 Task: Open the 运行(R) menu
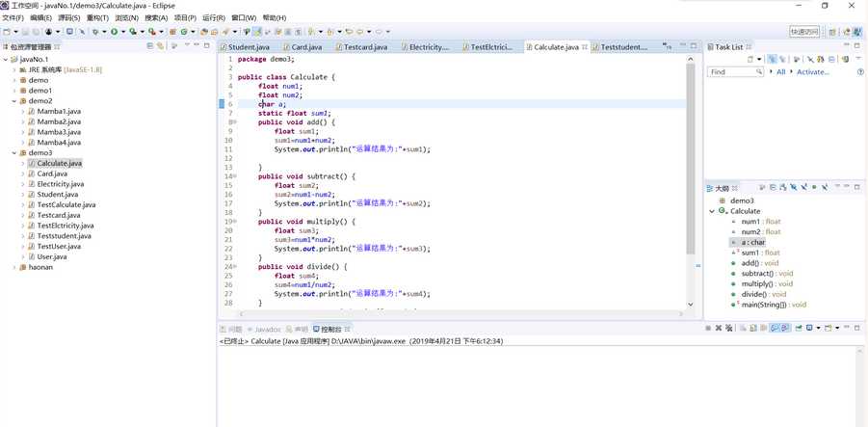(x=214, y=17)
